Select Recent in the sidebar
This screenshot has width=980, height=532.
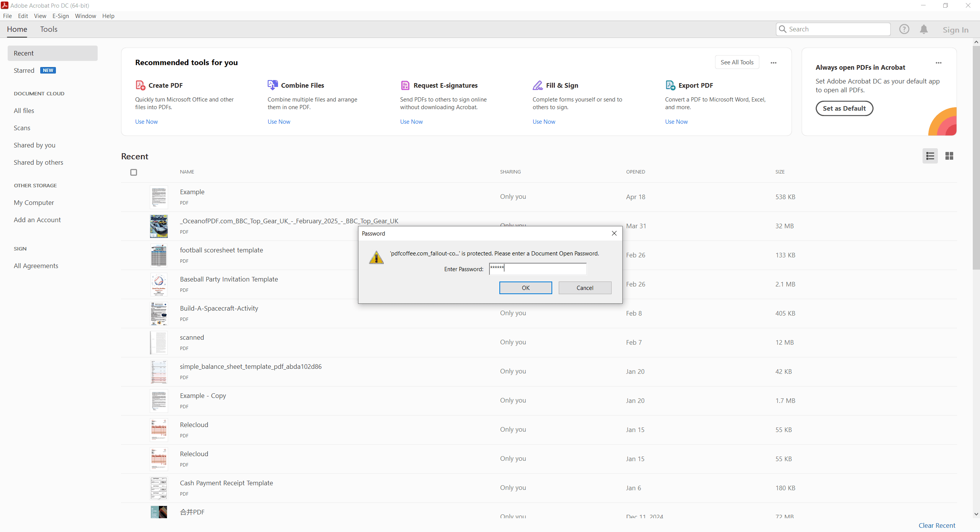52,53
